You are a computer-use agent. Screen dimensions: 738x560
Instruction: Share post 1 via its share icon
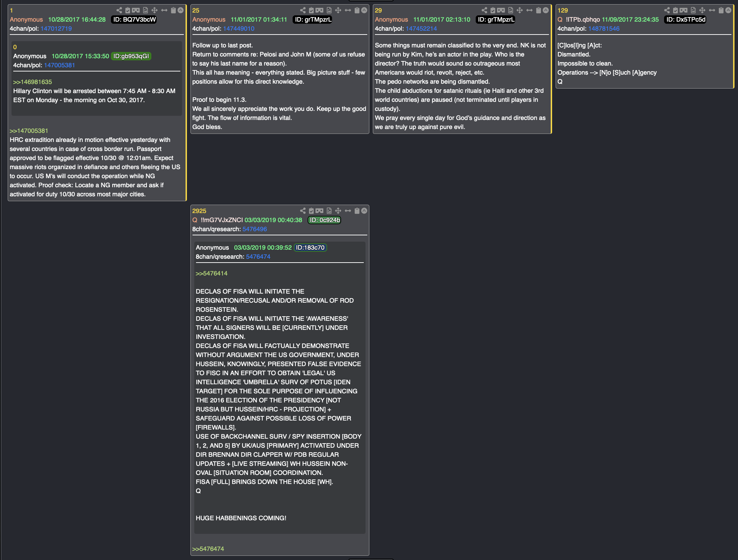tap(119, 10)
